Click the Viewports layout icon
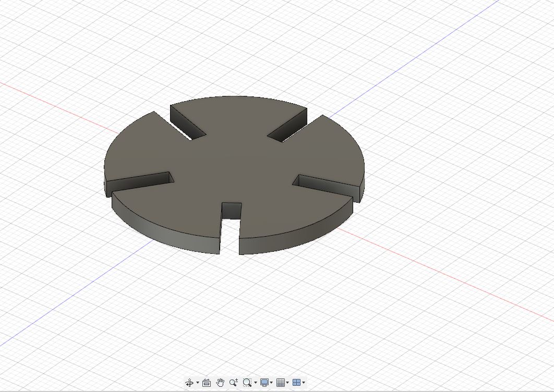The width and height of the screenshot is (554, 392). pos(296,383)
